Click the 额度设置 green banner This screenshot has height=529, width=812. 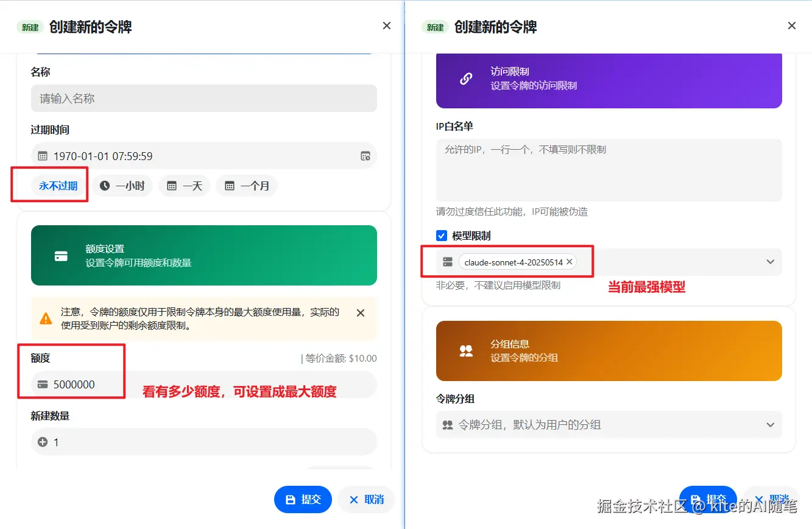(204, 256)
